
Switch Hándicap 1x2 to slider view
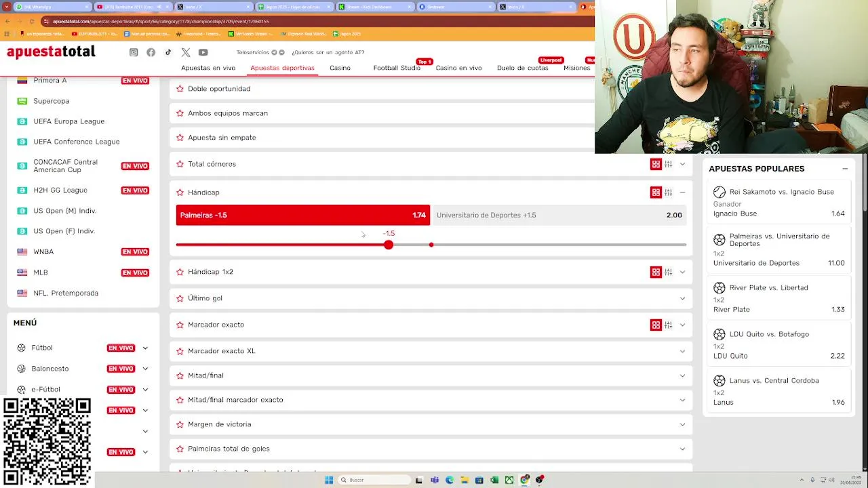tap(669, 272)
